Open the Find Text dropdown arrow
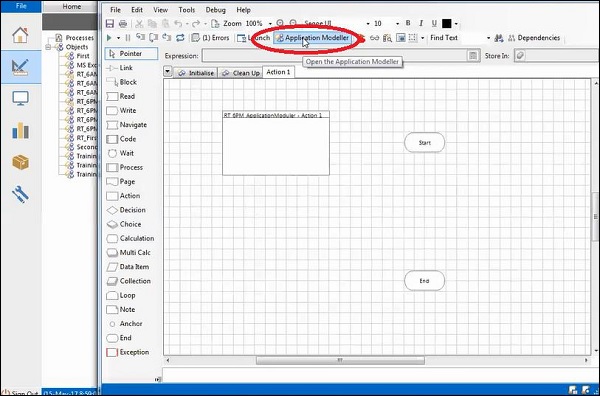This screenshot has width=600, height=396. [x=488, y=38]
